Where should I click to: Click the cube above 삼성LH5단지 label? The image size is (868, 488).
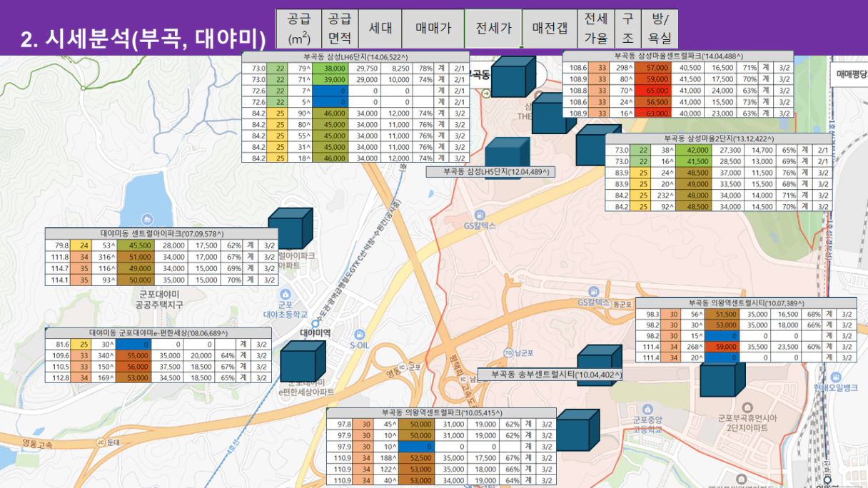click(507, 153)
